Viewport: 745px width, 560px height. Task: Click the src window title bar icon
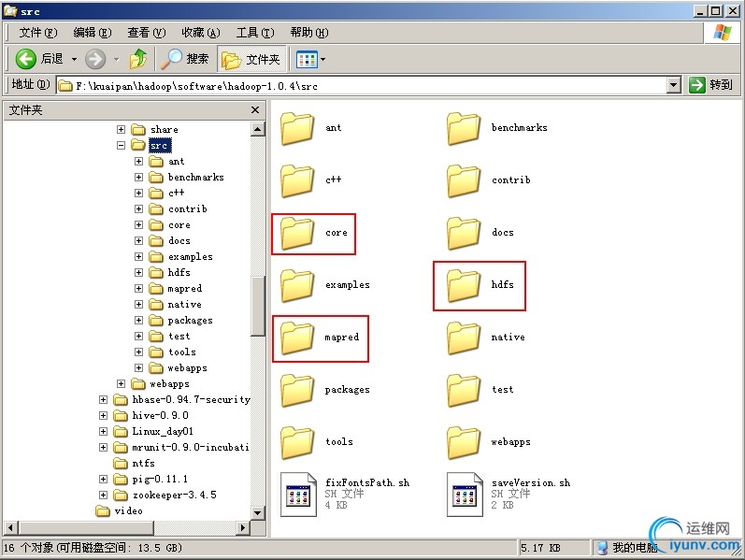(10, 10)
